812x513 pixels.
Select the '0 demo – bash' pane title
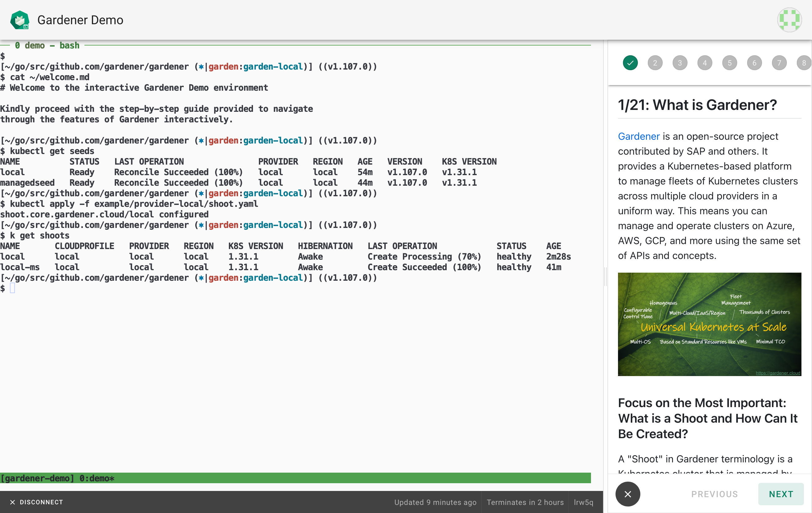pos(47,45)
